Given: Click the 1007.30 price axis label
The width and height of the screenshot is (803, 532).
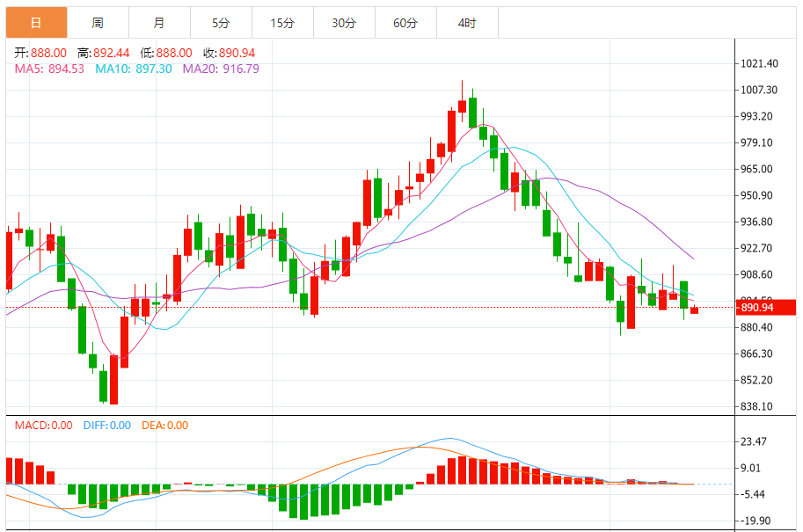Looking at the screenshot, I should click(x=759, y=90).
